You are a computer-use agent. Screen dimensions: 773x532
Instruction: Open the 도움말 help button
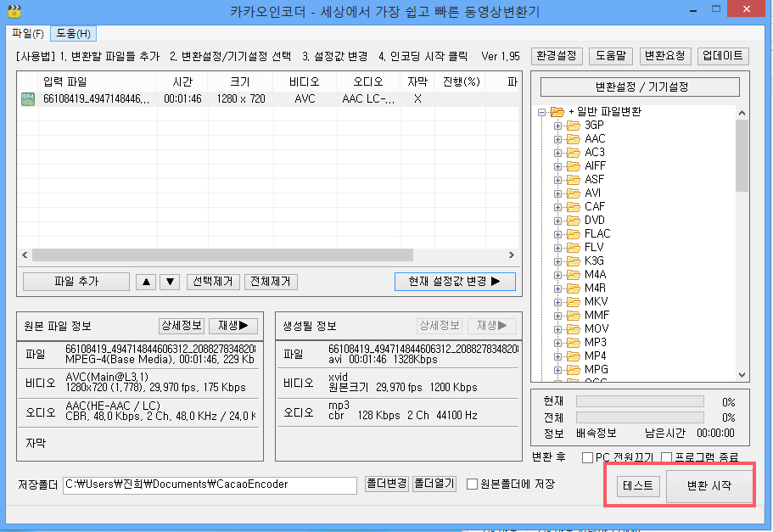pos(610,56)
